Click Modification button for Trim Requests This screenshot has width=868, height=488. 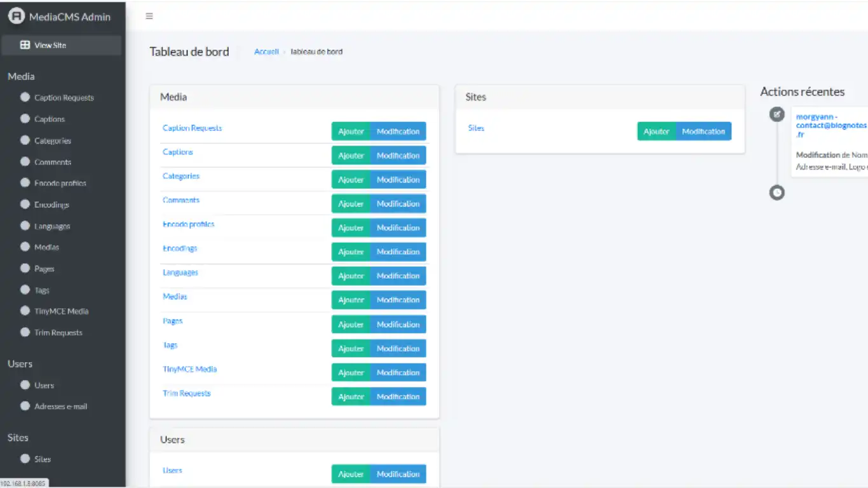pos(398,396)
